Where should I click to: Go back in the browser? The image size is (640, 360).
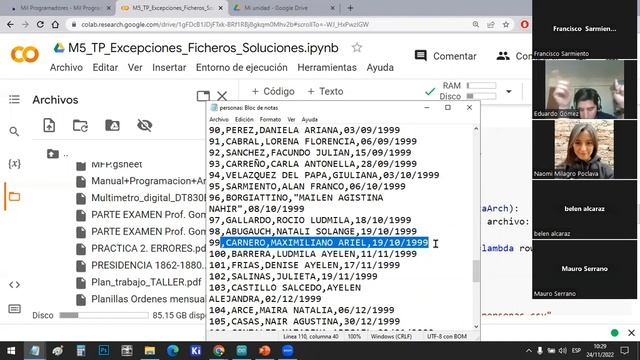[10, 24]
